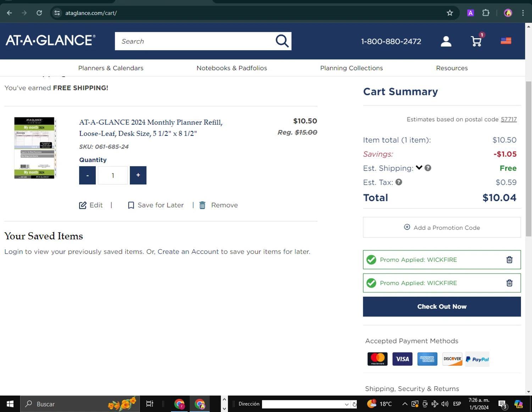Select the US flag country icon
Screen dimensions: 532x412
pyautogui.click(x=506, y=41)
